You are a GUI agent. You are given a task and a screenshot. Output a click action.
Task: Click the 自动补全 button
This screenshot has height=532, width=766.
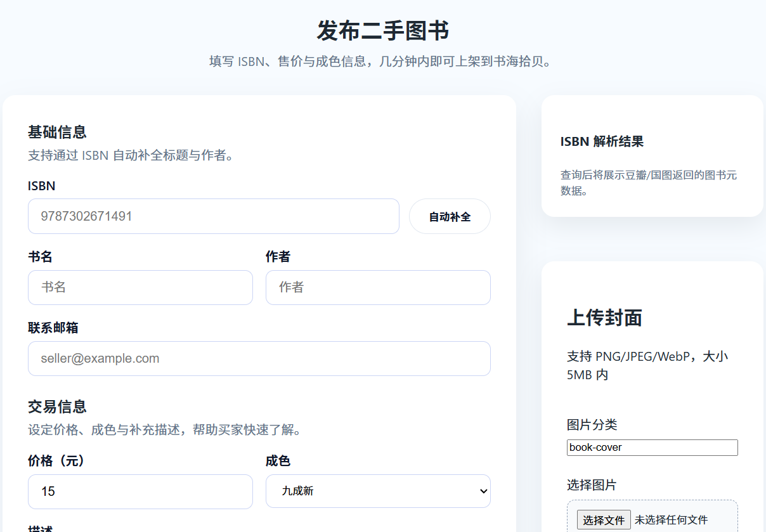point(450,216)
